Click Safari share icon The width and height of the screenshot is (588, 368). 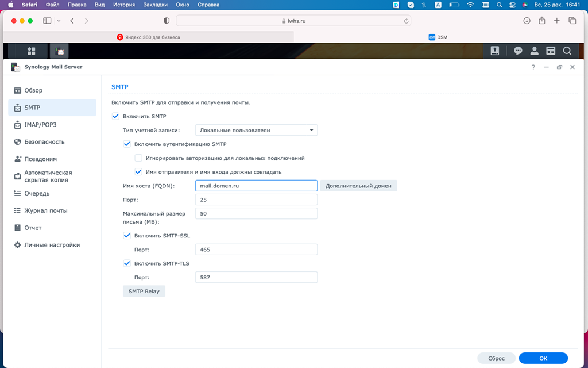542,21
